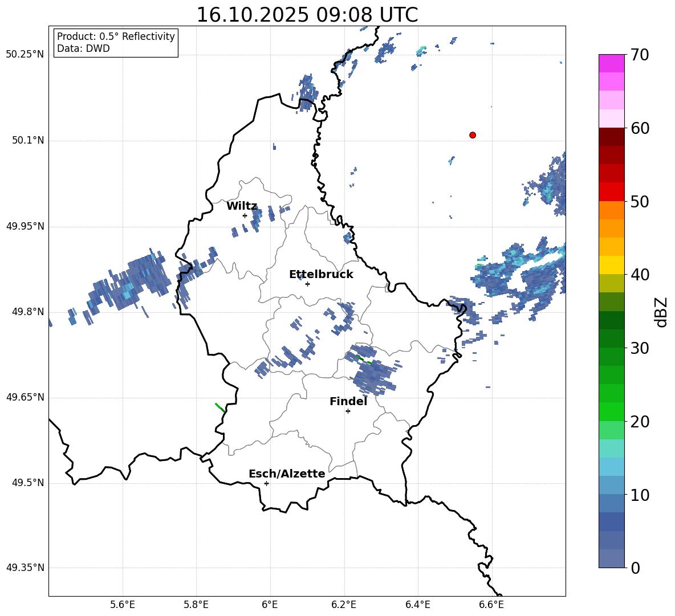Click the Ettelbruck cross marker

[x=307, y=284]
